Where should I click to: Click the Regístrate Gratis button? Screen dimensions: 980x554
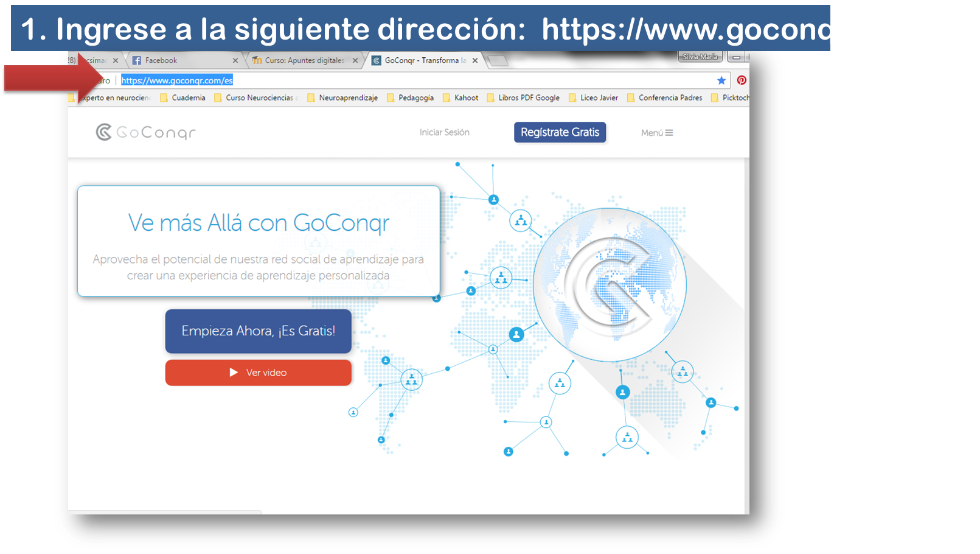tap(560, 132)
